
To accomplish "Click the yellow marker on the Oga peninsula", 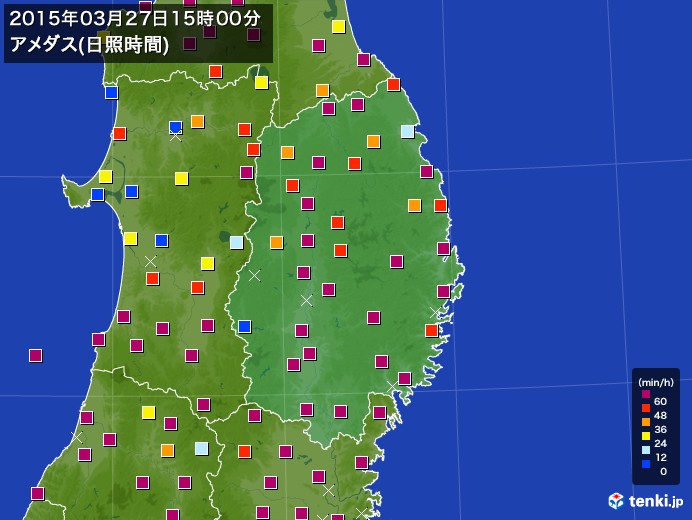I will (105, 177).
